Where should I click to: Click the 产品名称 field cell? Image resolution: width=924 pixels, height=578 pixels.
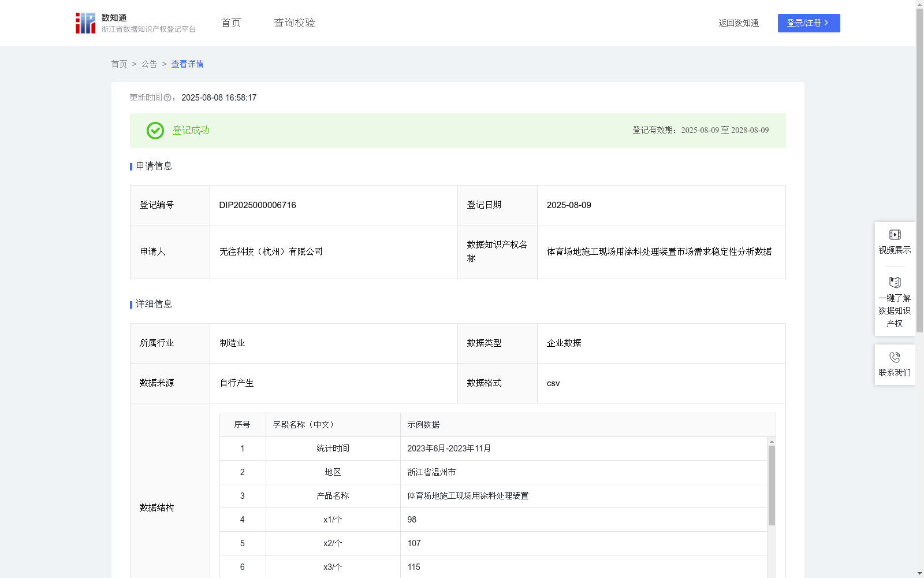pyautogui.click(x=333, y=496)
